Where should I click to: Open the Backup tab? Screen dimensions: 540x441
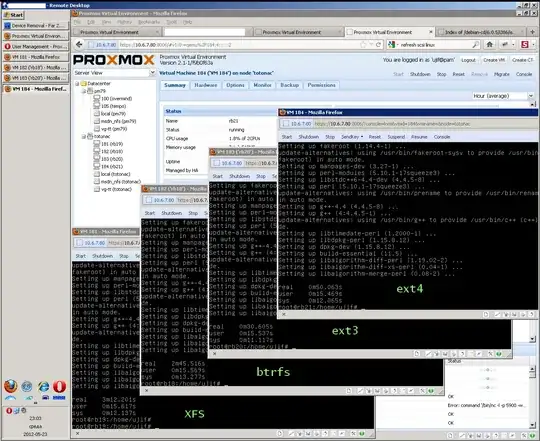(290, 85)
